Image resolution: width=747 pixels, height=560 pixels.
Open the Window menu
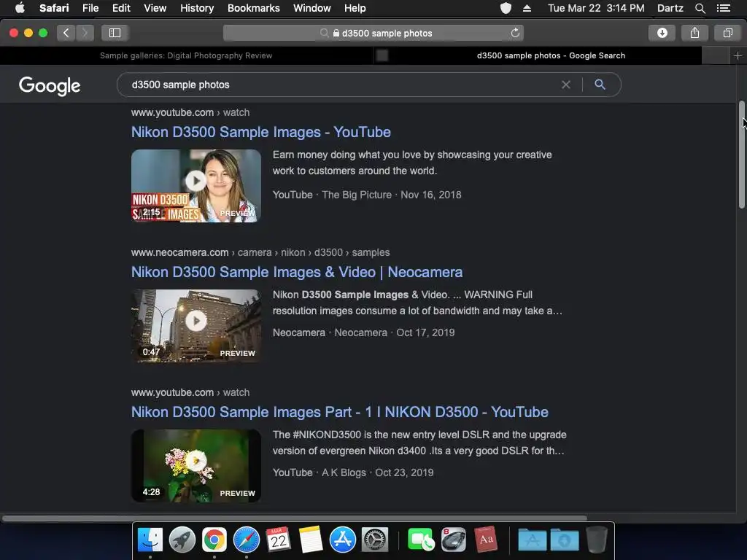pyautogui.click(x=311, y=8)
